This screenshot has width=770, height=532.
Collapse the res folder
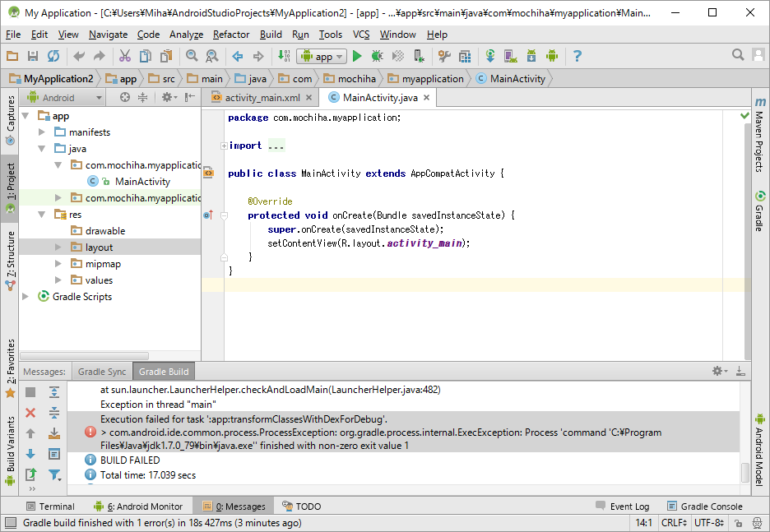(x=42, y=214)
